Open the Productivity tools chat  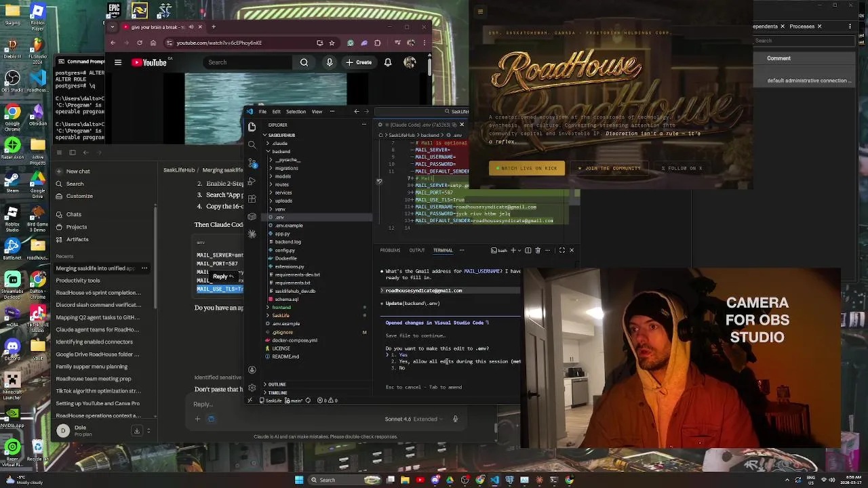click(x=78, y=281)
